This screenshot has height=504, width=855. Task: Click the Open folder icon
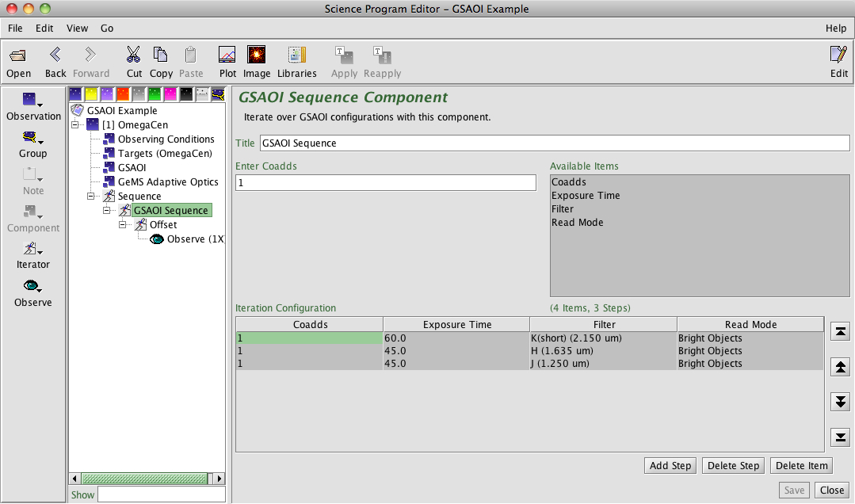pos(18,55)
